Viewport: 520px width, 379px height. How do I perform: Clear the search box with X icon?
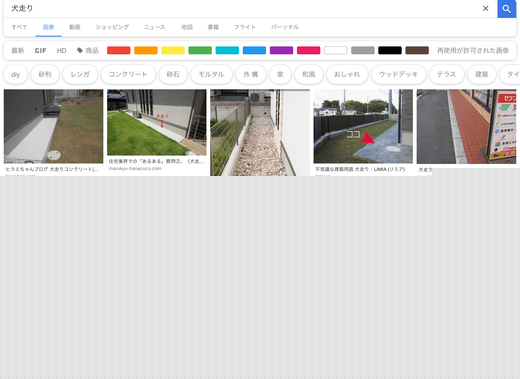[486, 9]
